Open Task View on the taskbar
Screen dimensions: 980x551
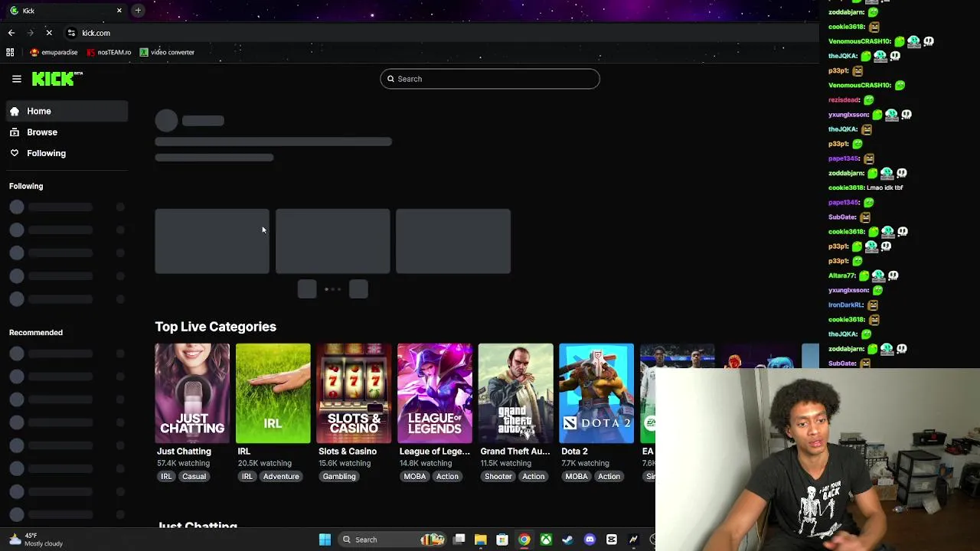point(459,540)
